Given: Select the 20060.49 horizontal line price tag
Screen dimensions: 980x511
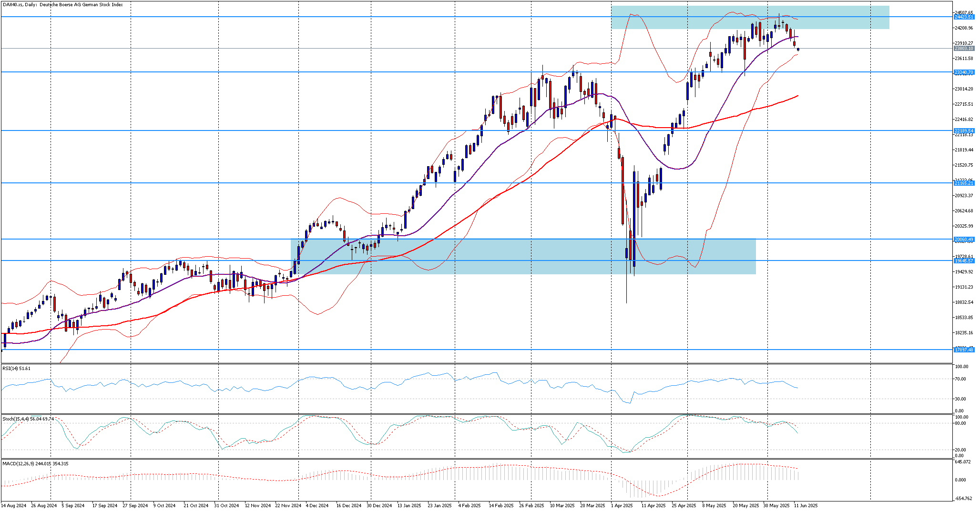Looking at the screenshot, I should click(x=964, y=239).
